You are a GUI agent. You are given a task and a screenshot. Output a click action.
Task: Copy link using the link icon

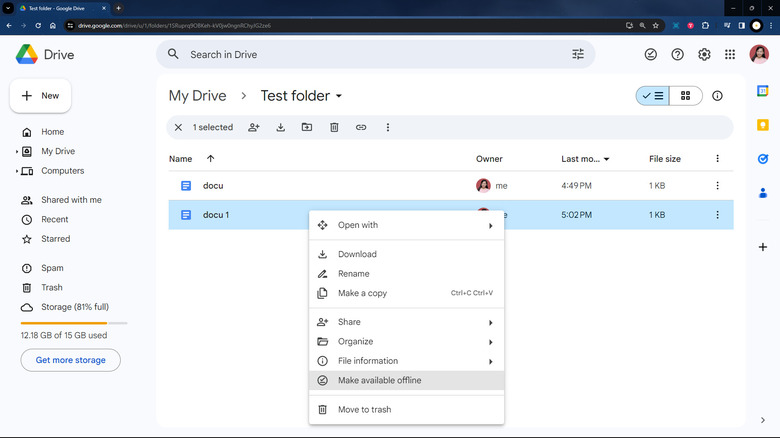[361, 127]
